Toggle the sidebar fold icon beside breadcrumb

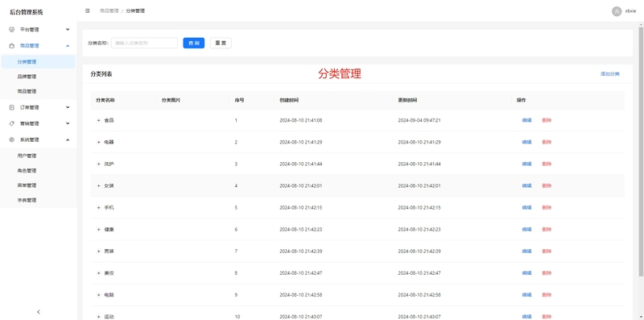[88, 11]
